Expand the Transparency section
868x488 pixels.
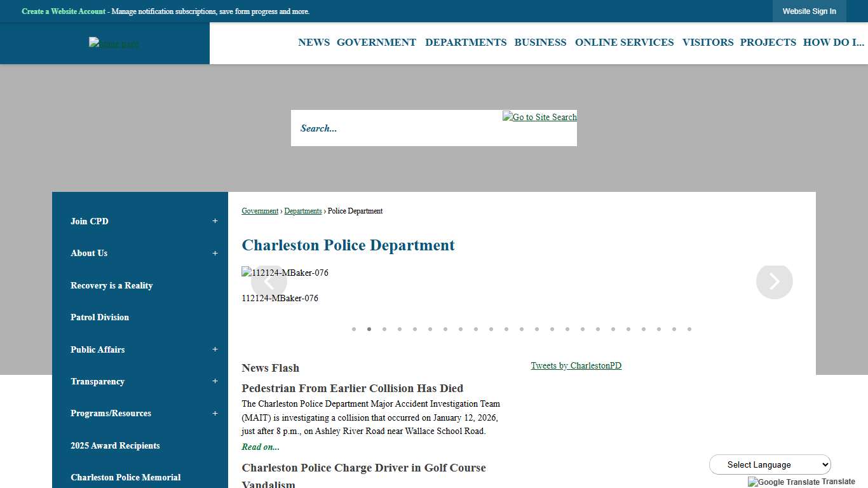215,381
